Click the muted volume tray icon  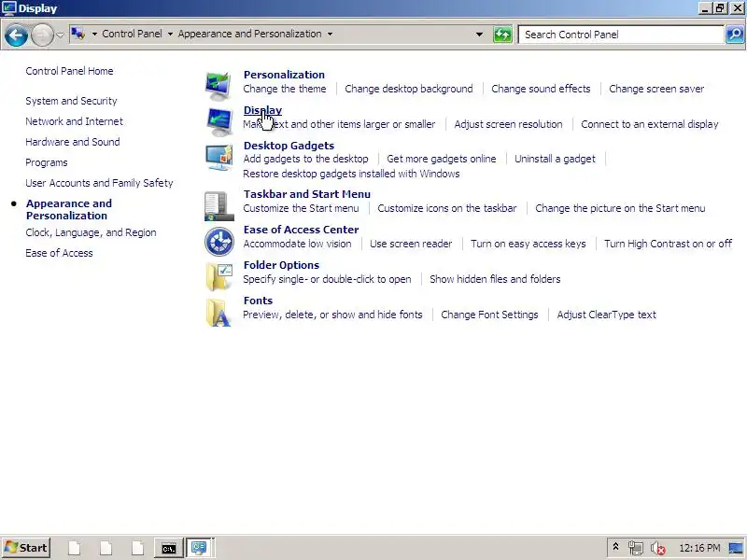point(657,548)
